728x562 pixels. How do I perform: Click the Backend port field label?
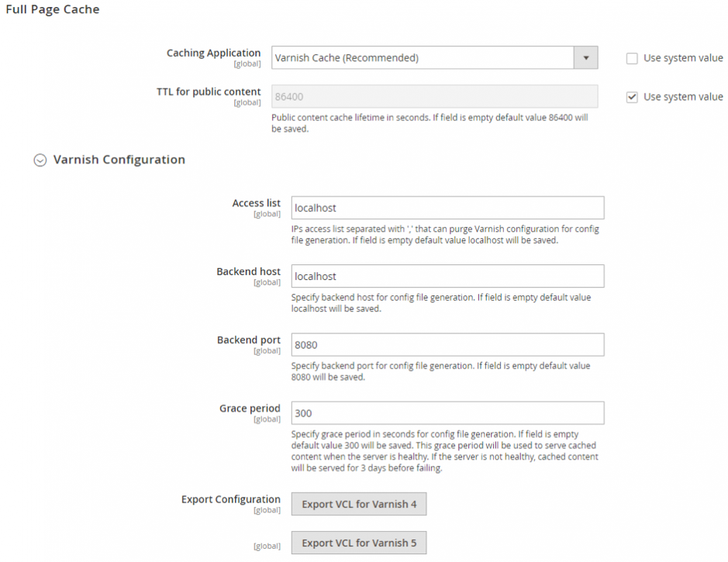248,340
